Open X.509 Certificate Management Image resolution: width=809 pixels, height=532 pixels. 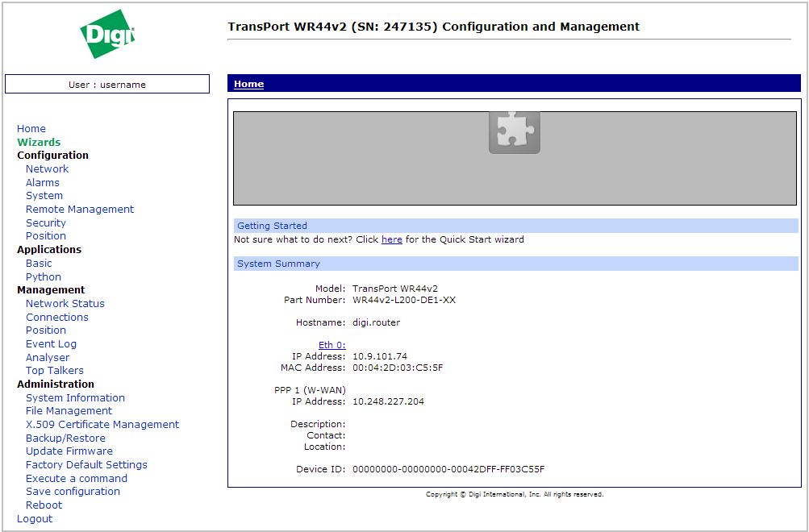coord(102,425)
